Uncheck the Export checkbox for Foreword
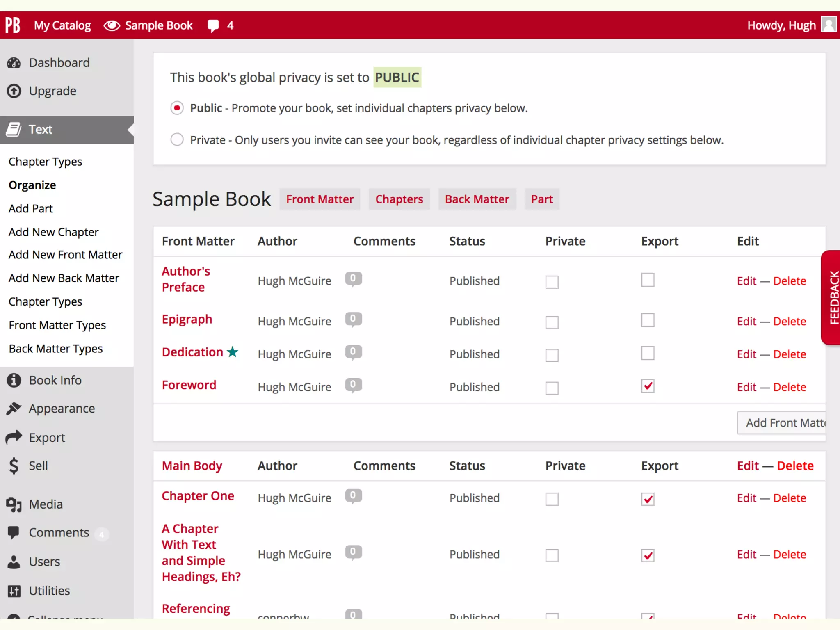Screen dimensions: 840x630 click(648, 386)
